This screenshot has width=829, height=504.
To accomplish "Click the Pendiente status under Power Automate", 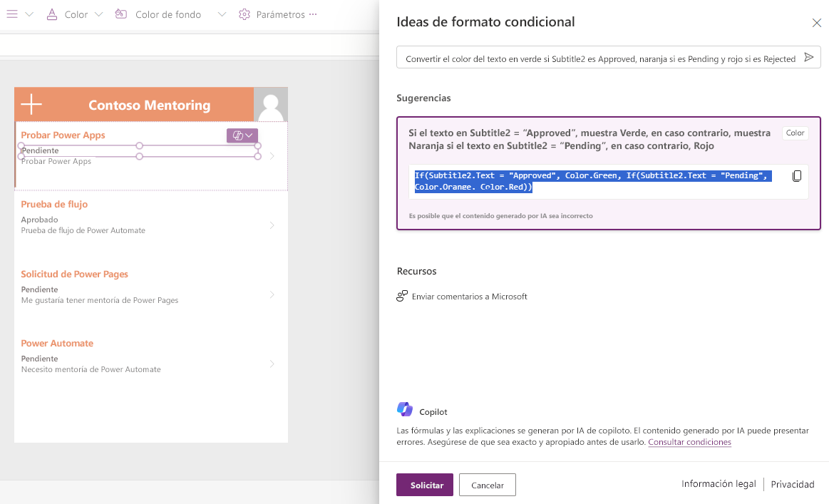I will pos(40,359).
